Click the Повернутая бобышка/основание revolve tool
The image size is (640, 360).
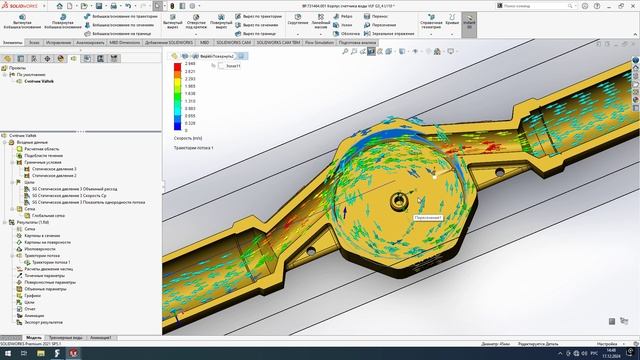[x=63, y=22]
